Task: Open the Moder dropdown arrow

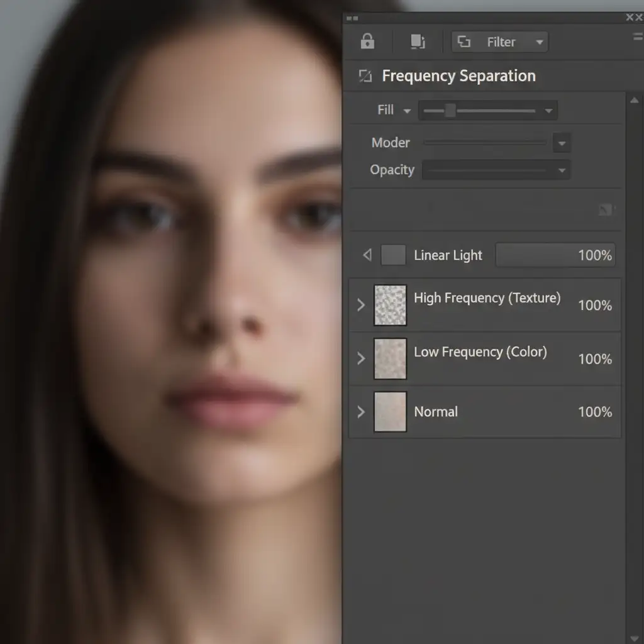Action: [561, 143]
